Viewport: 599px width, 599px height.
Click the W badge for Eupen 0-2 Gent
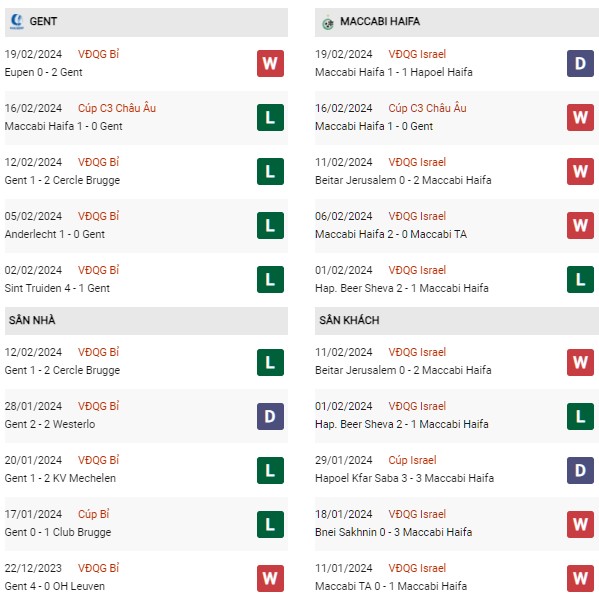[270, 63]
